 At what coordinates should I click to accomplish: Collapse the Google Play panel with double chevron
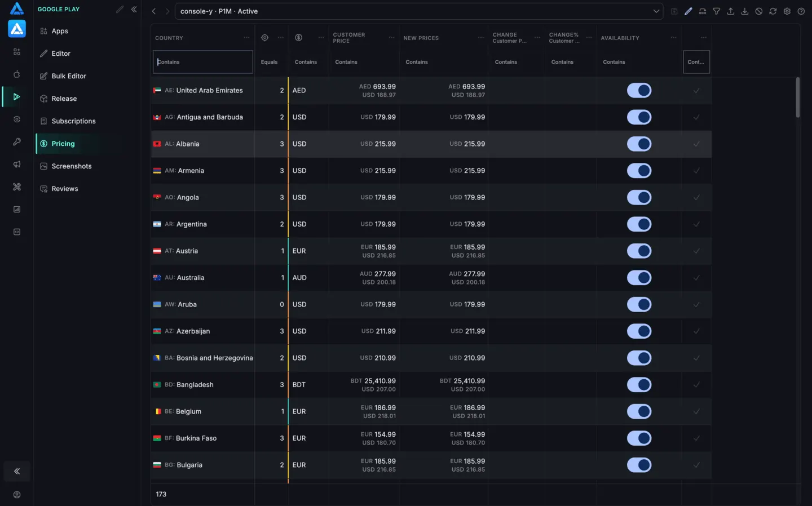point(134,9)
